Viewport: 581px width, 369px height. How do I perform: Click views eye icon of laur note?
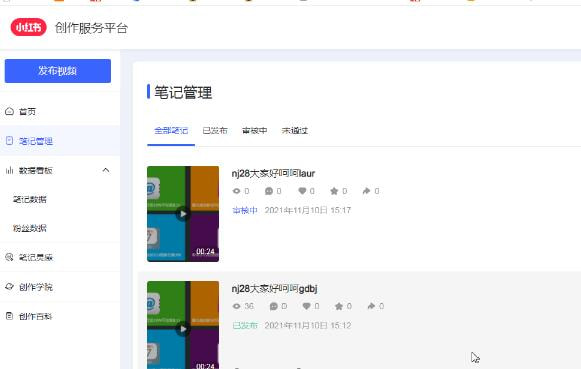(x=236, y=191)
